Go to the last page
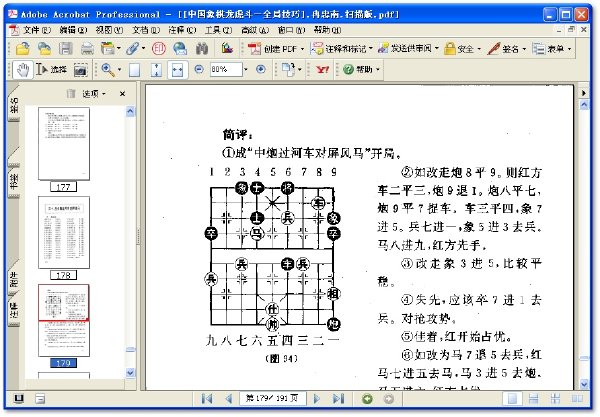 point(338,399)
